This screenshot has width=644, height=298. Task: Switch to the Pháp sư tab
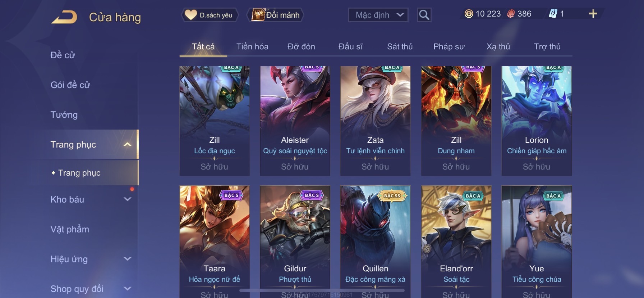tap(449, 46)
